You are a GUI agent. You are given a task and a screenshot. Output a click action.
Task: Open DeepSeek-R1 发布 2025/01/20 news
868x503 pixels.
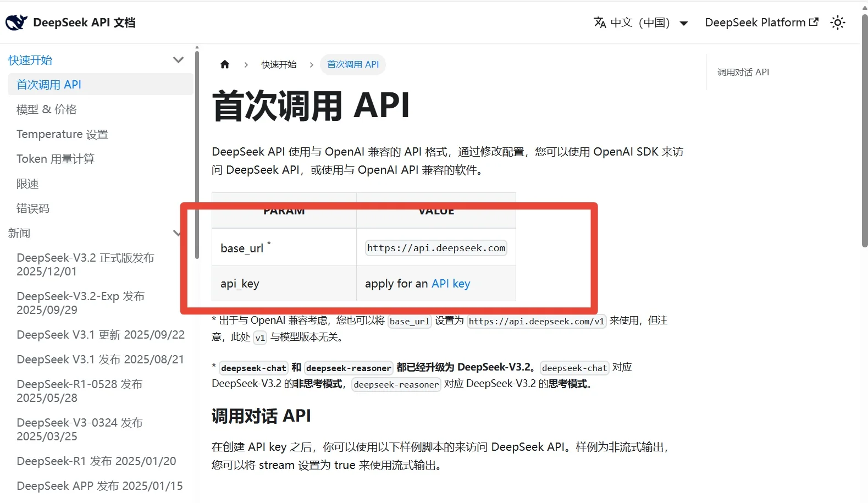pyautogui.click(x=96, y=461)
